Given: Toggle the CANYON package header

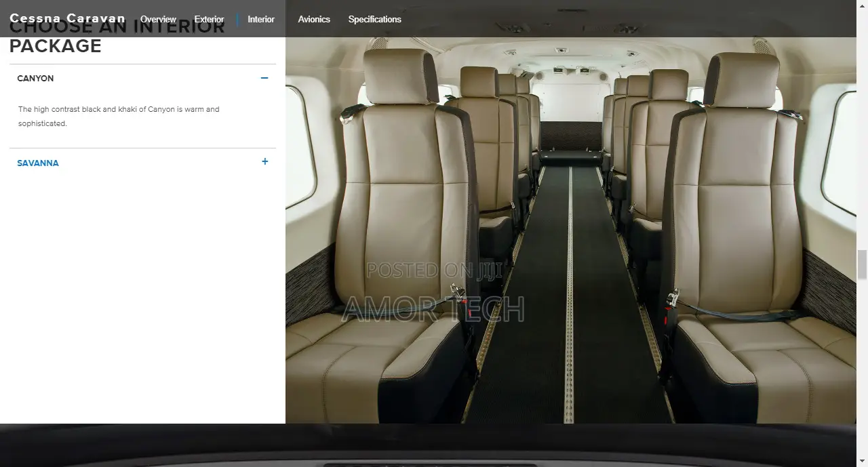Looking at the screenshot, I should (142, 78).
